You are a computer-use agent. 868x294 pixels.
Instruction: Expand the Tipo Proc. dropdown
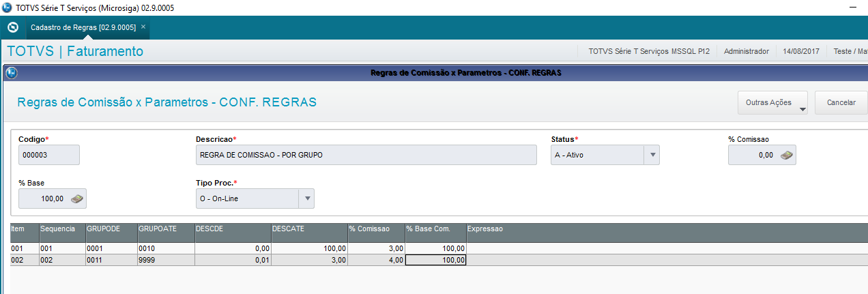tap(306, 199)
